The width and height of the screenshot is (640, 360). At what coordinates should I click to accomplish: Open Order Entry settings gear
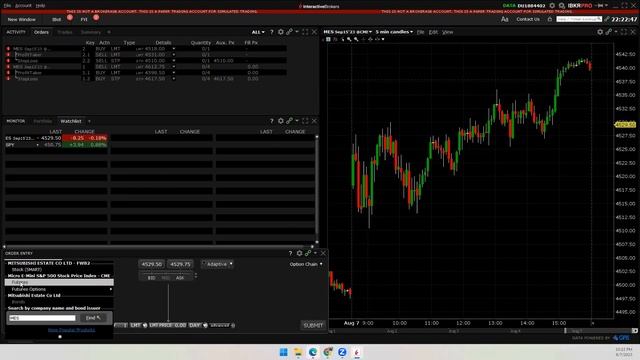[x=299, y=253]
